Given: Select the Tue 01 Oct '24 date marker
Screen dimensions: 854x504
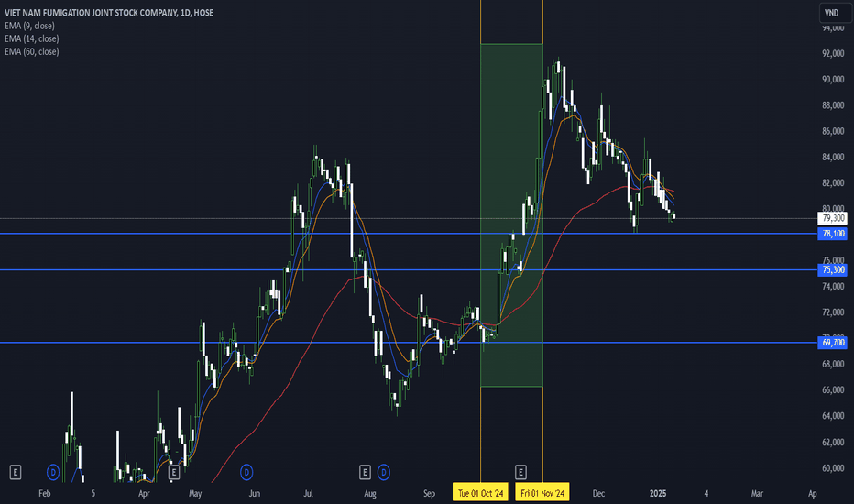Looking at the screenshot, I should 480,493.
